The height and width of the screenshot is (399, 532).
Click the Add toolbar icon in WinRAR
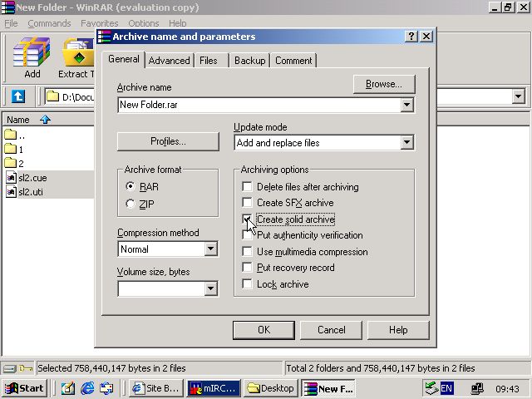32,57
